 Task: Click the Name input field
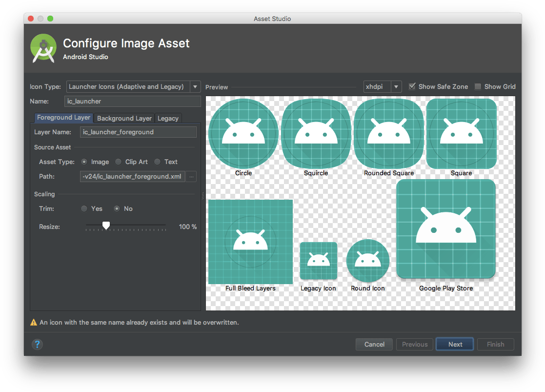(x=133, y=101)
